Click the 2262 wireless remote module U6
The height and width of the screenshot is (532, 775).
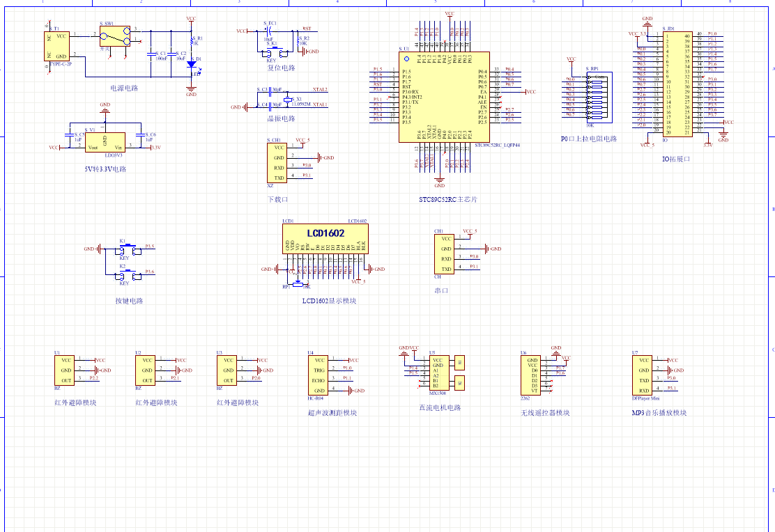[x=533, y=375]
